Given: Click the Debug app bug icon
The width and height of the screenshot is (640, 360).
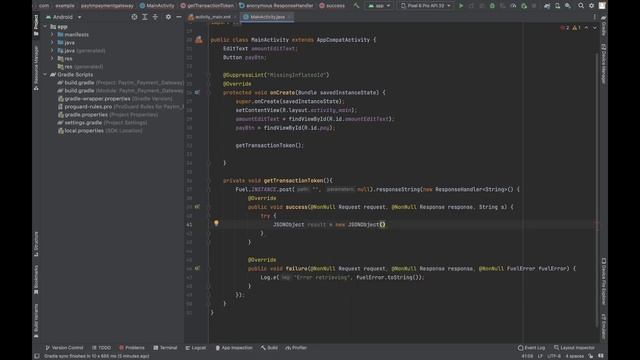Looking at the screenshot, I should pos(492,6).
